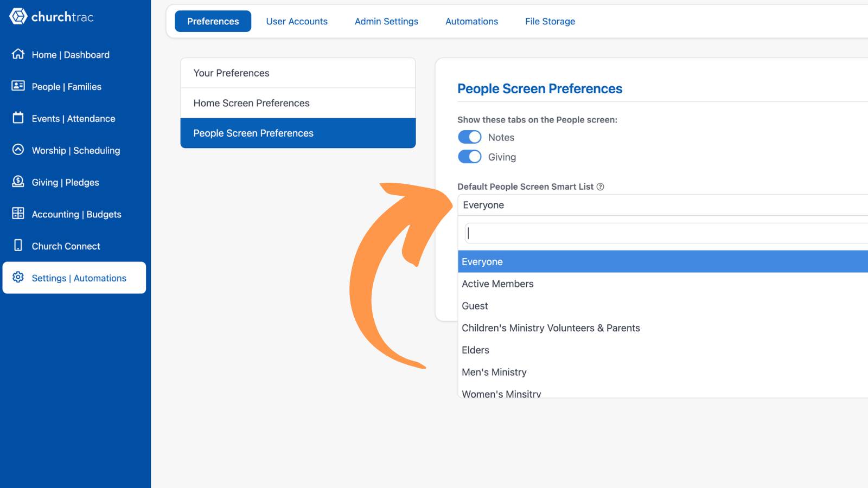Select People Screen Preferences section

click(298, 133)
